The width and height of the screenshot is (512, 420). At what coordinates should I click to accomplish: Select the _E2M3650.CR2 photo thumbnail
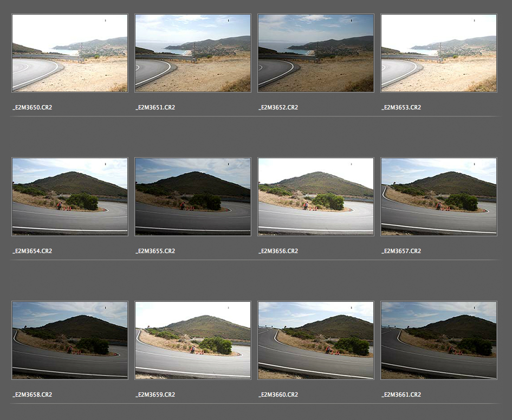[70, 53]
